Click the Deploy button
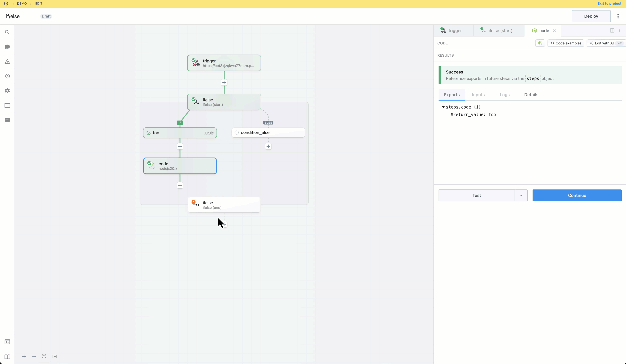The width and height of the screenshot is (626, 364). click(591, 16)
